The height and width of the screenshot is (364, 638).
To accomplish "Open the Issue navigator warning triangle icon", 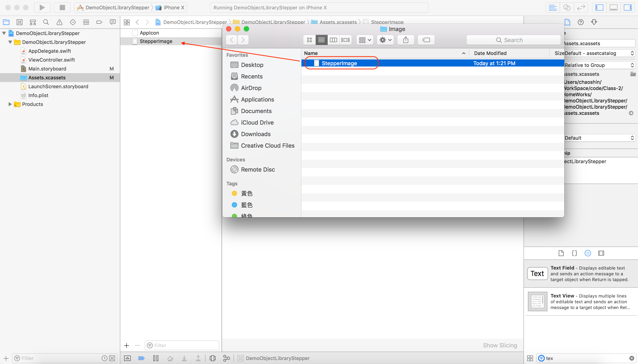I will coord(59,22).
